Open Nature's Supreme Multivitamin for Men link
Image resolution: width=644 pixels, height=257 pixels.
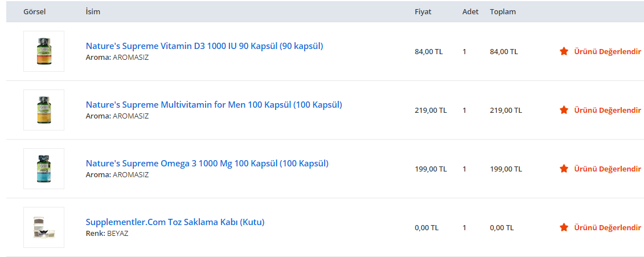(x=214, y=104)
